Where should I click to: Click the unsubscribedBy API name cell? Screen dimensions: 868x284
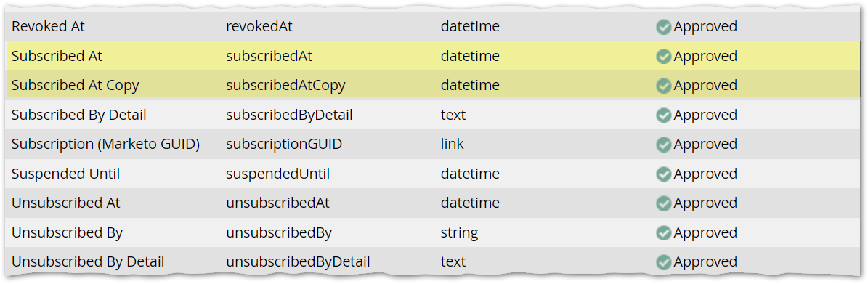[279, 232]
